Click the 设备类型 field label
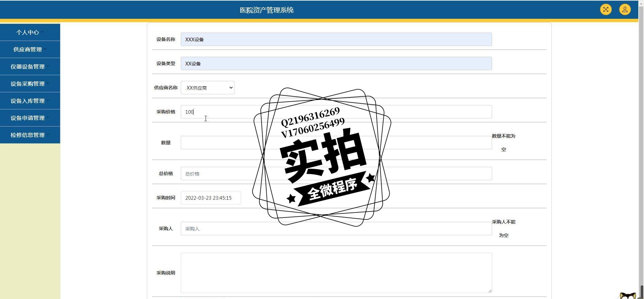This screenshot has width=644, height=299. [x=166, y=63]
